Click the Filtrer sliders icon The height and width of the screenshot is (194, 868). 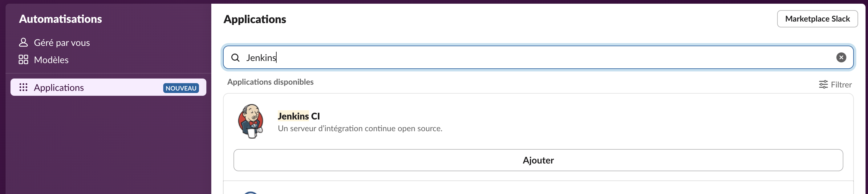pos(823,85)
